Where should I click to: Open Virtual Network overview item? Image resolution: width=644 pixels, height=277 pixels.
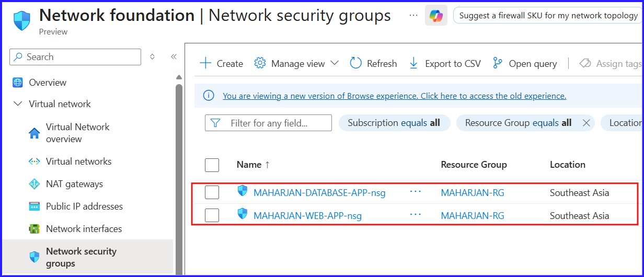pos(77,133)
